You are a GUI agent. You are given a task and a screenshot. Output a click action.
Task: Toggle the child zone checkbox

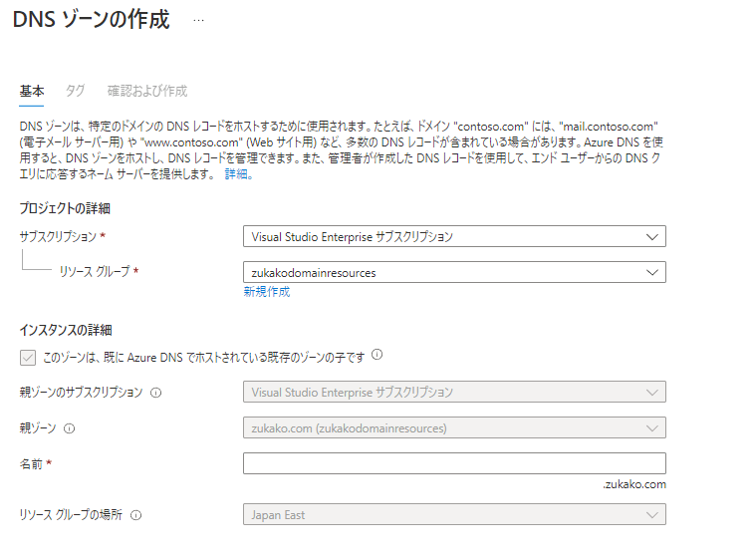click(x=28, y=358)
